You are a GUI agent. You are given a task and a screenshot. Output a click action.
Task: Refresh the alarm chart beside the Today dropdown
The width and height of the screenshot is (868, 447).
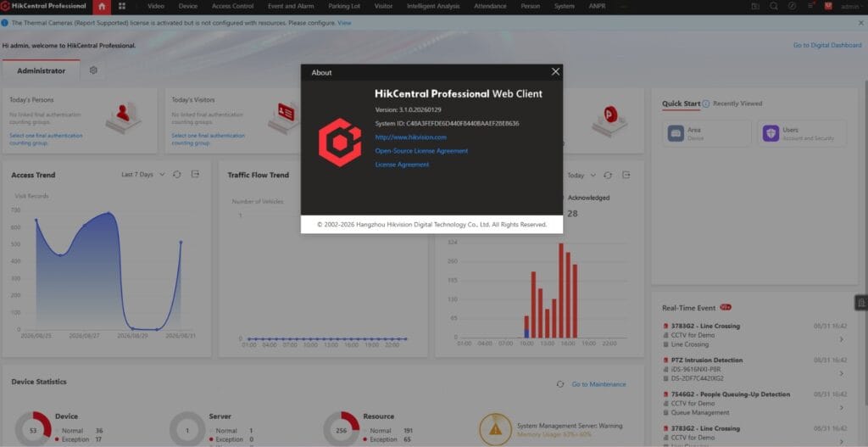point(608,175)
